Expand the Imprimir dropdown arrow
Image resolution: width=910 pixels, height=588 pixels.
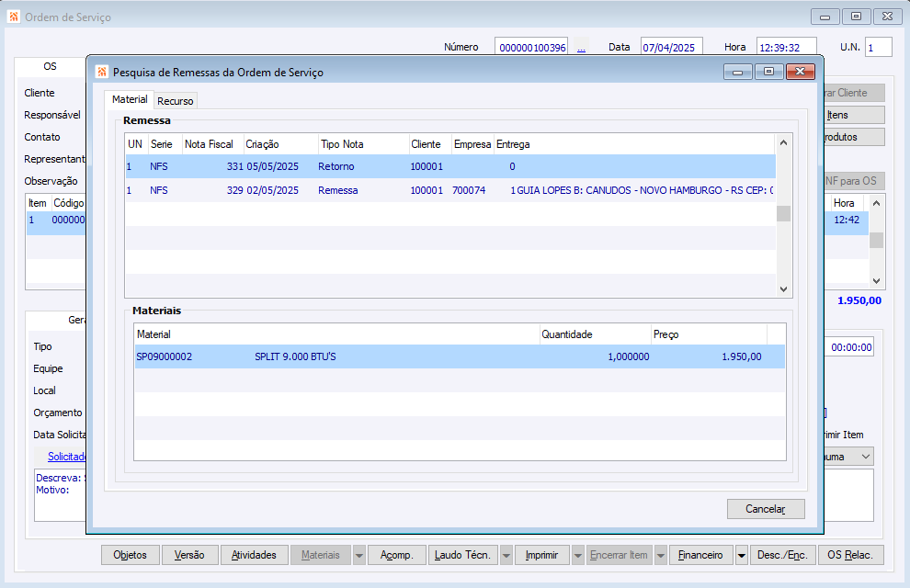578,555
